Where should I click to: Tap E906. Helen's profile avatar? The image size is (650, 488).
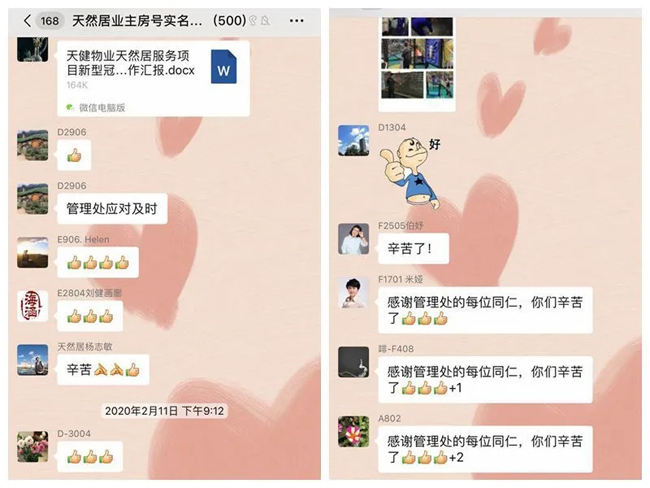pyautogui.click(x=32, y=252)
